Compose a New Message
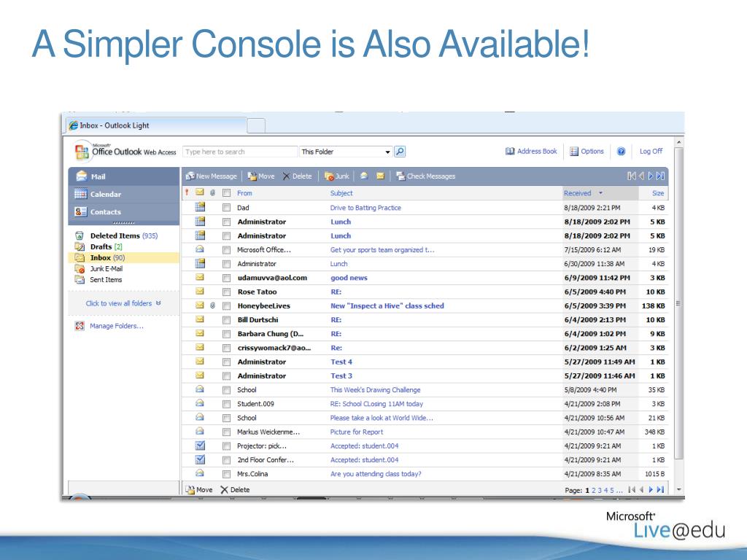 (x=211, y=176)
